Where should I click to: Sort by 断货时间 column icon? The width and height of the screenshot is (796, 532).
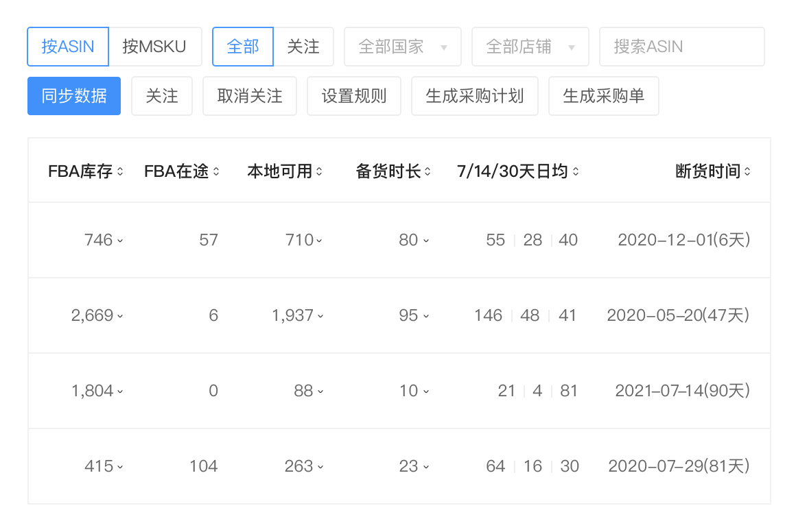[747, 171]
